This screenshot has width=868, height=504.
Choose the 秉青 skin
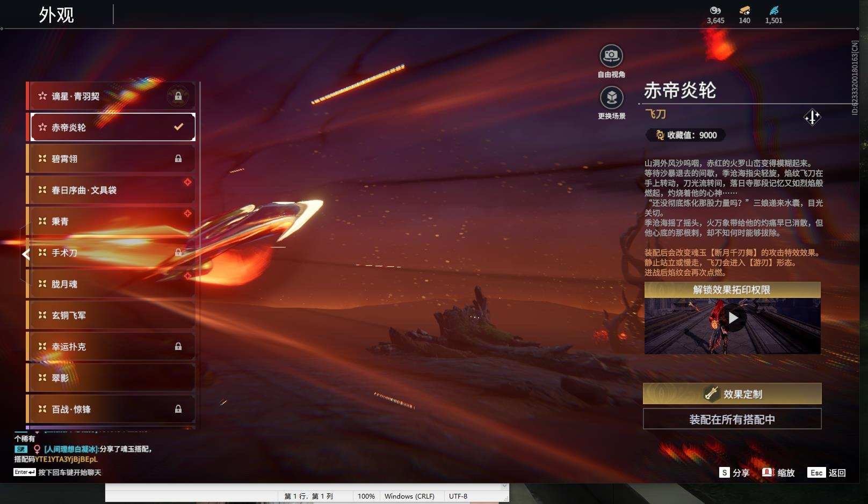(x=112, y=221)
